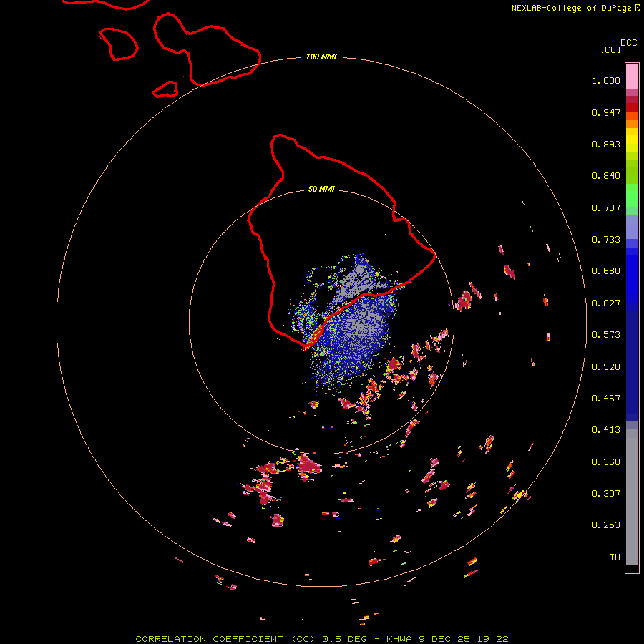Click the 0.840 scale value

pos(606,176)
